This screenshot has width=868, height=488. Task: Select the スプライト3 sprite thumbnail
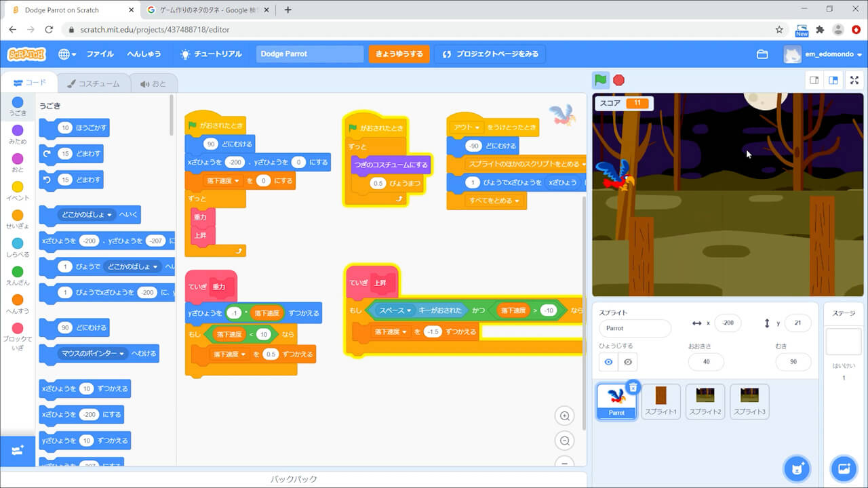(x=749, y=401)
